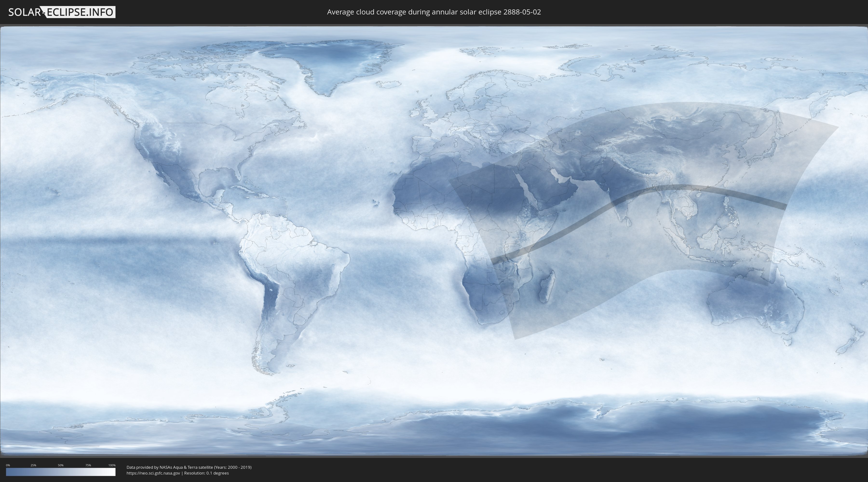The width and height of the screenshot is (868, 482).
Task: Click the '0%' legend label
Action: click(8, 465)
